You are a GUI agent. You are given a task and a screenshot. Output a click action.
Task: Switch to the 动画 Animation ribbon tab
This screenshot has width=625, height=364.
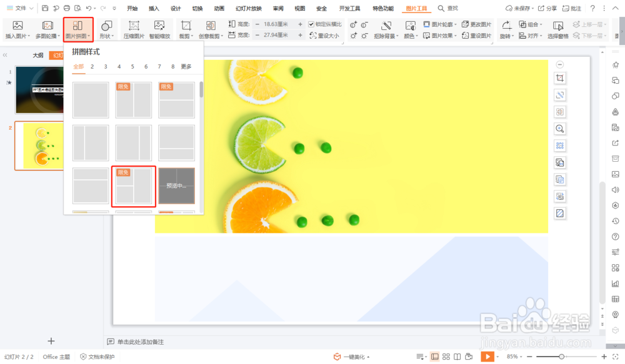pos(218,8)
